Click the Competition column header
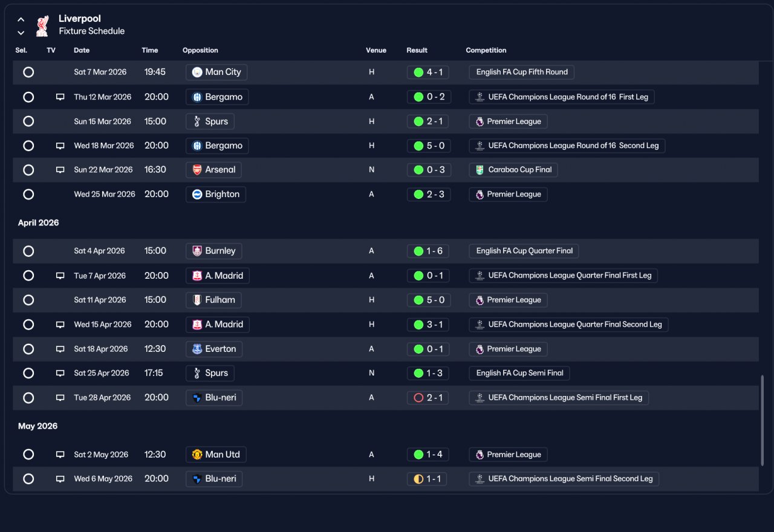 tap(486, 50)
